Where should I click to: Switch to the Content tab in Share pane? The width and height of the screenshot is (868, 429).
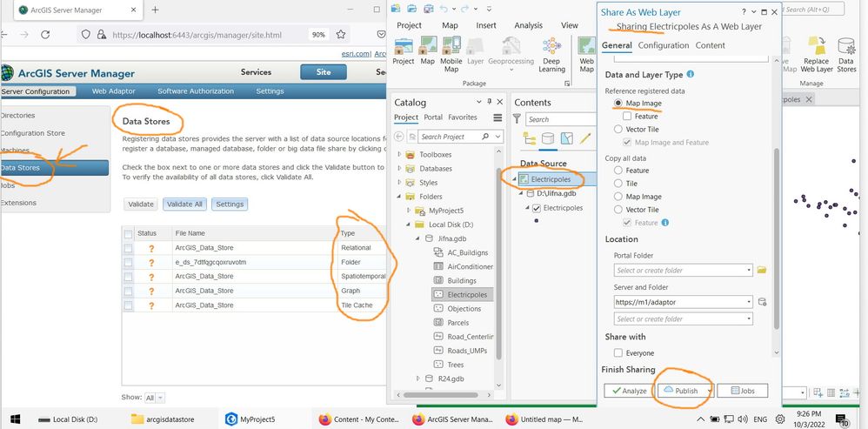click(711, 45)
